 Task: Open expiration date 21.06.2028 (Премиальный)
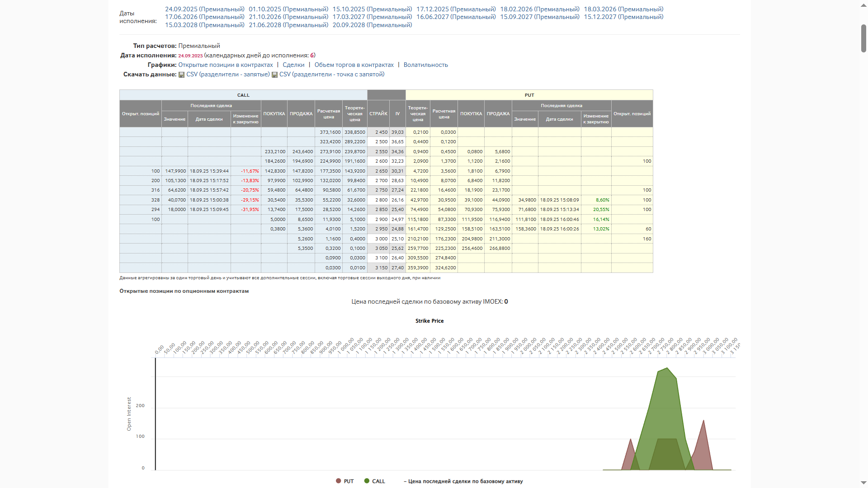pos(288,25)
